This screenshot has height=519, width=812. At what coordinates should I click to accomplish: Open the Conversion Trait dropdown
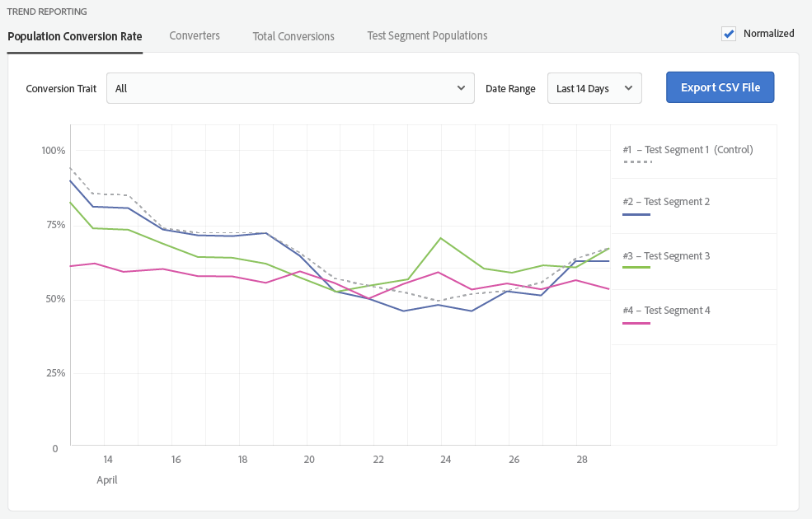[x=290, y=88]
